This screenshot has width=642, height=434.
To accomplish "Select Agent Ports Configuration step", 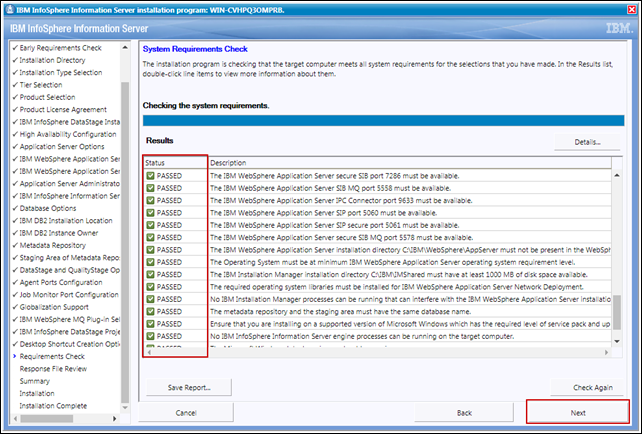I will pyautogui.click(x=61, y=282).
